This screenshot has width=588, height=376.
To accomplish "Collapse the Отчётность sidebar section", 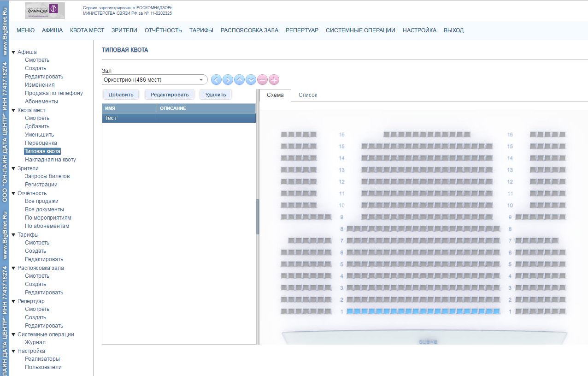I will 14,193.
